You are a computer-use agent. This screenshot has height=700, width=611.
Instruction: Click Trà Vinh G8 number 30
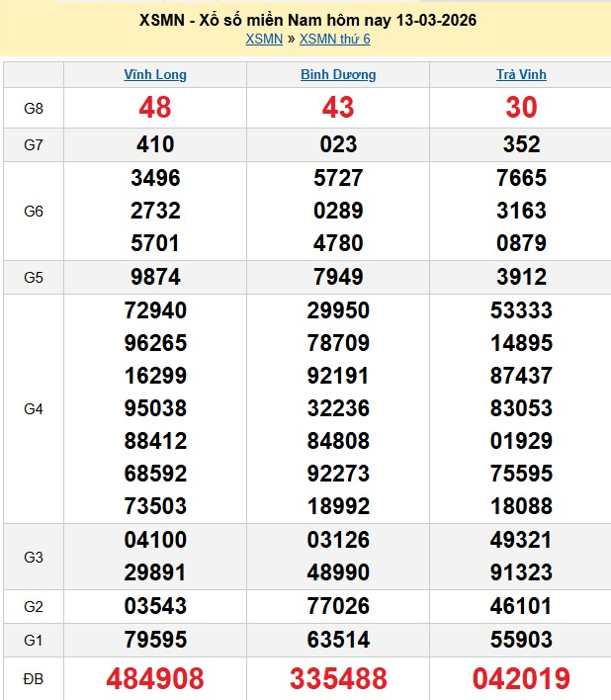pos(521,108)
